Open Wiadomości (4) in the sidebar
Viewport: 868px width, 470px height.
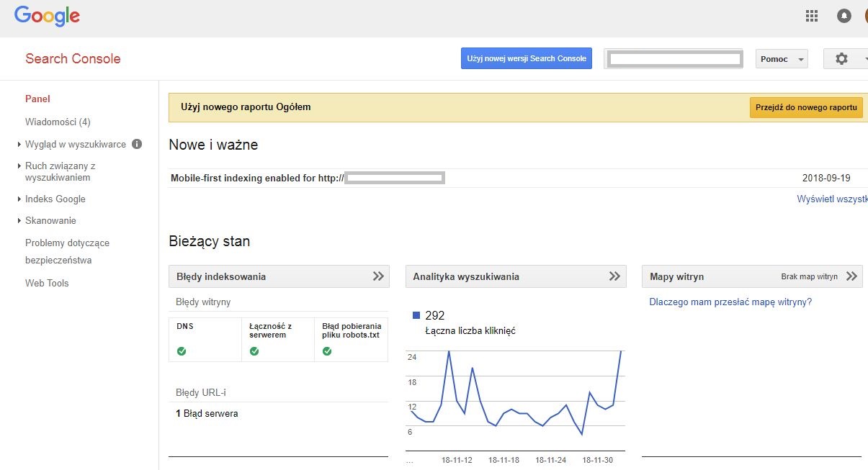click(x=58, y=122)
